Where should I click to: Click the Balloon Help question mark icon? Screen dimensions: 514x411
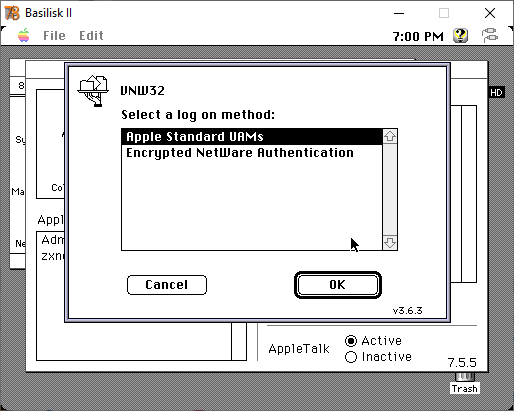pyautogui.click(x=460, y=35)
